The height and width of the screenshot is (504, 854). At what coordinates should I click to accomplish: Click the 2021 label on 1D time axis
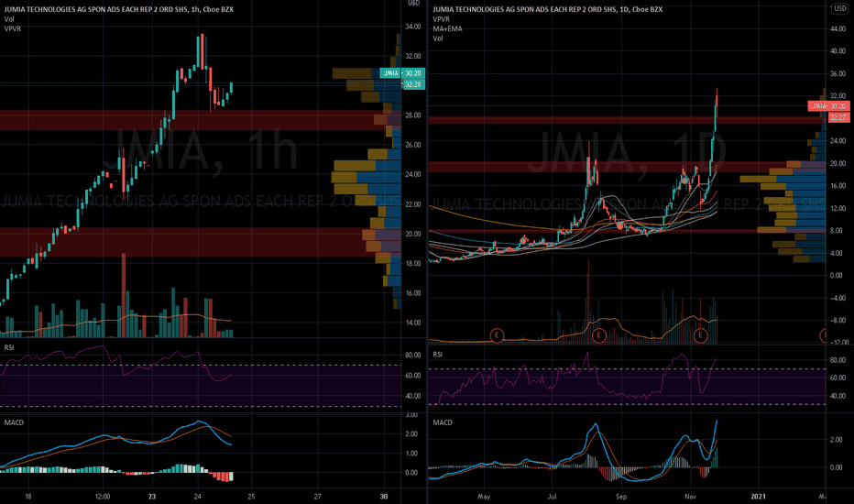[x=758, y=497]
